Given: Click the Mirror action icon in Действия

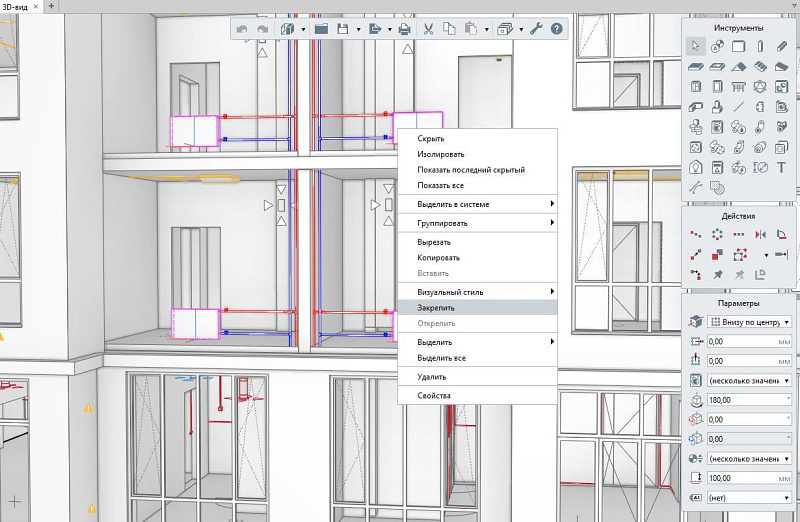Looking at the screenshot, I should click(x=761, y=234).
